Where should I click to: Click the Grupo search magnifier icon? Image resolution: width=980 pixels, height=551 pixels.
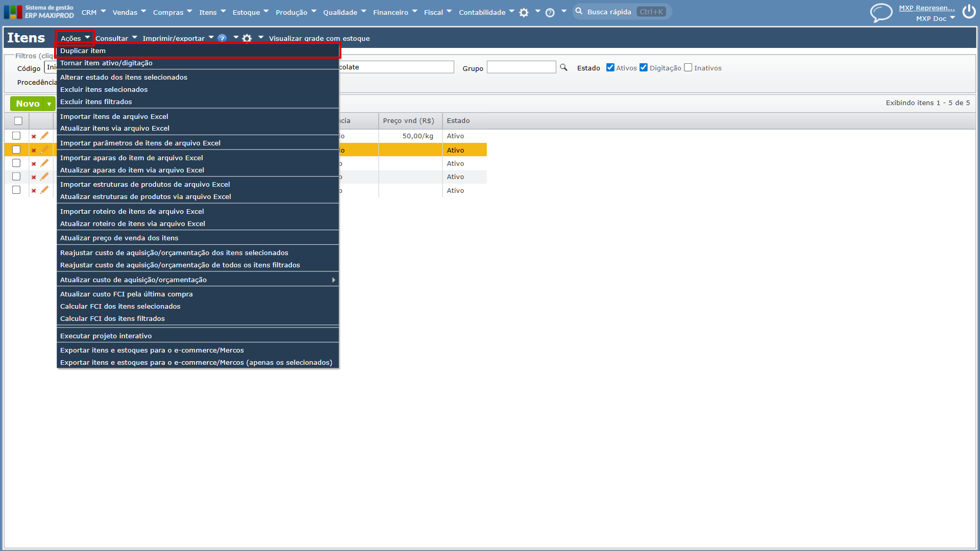point(563,67)
